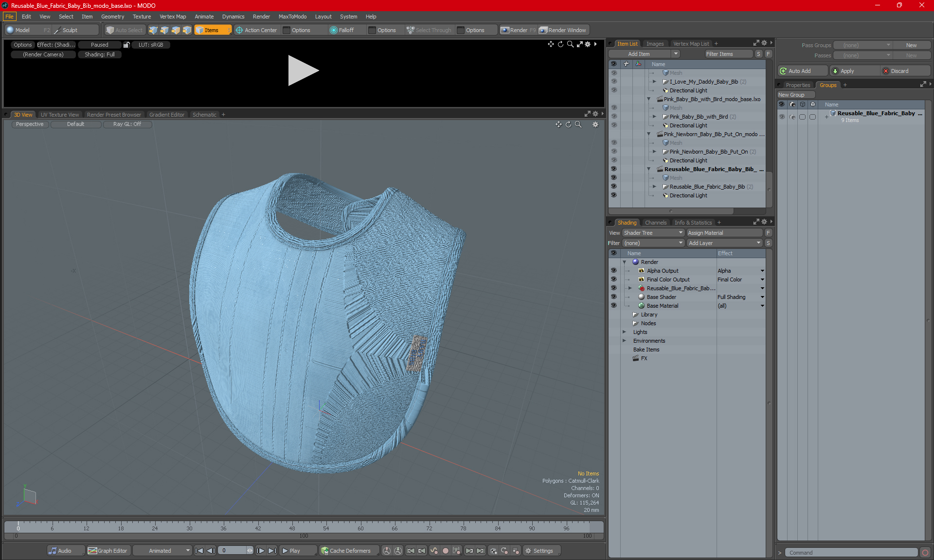The image size is (934, 560).
Task: Open 3D viewport gear settings
Action: click(x=595, y=124)
